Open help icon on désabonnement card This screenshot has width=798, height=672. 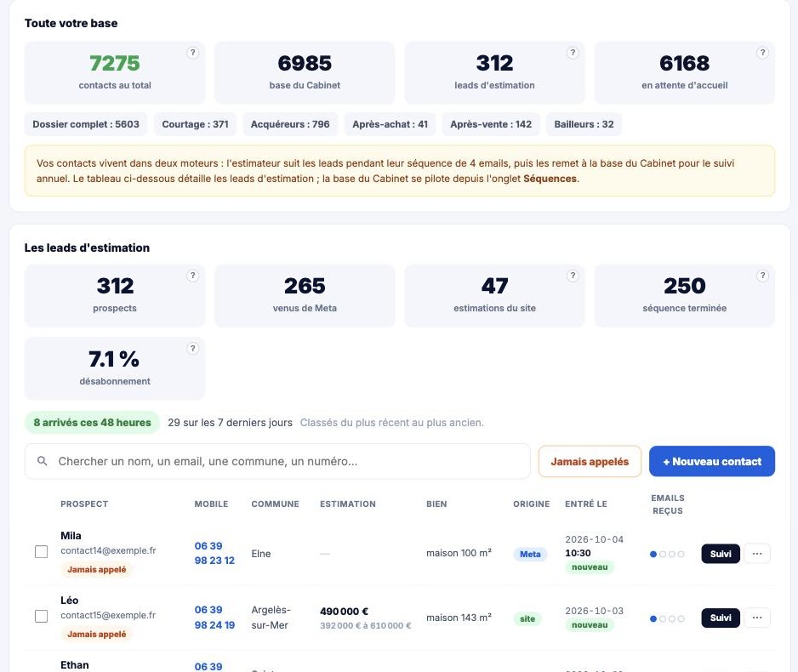pyautogui.click(x=192, y=349)
